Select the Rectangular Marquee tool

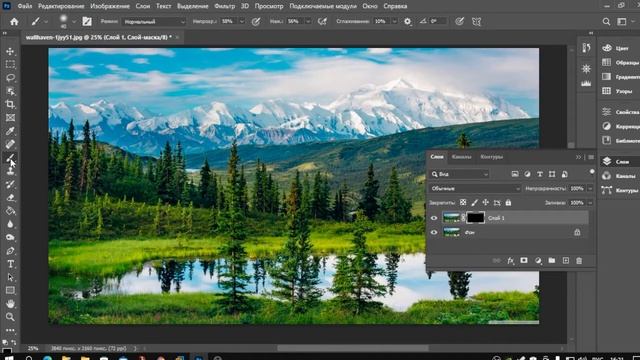[x=10, y=64]
